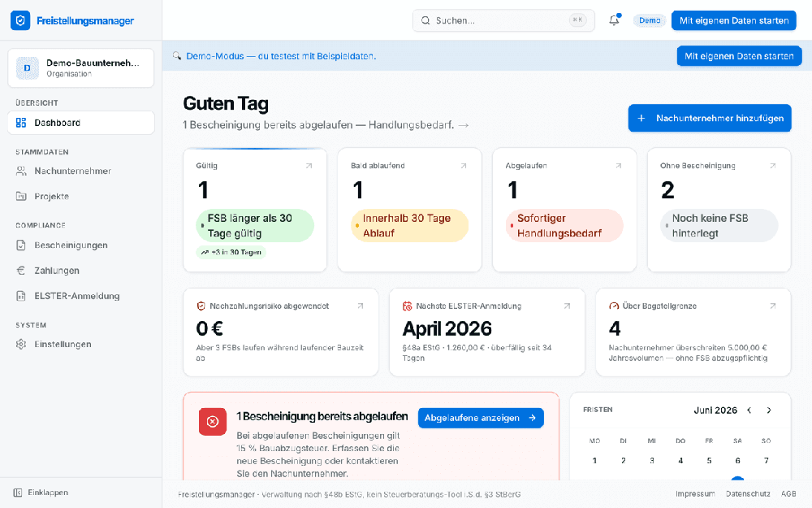Open the Über Bagatellgrenze card arrow icon
This screenshot has width=812, height=508.
click(773, 306)
